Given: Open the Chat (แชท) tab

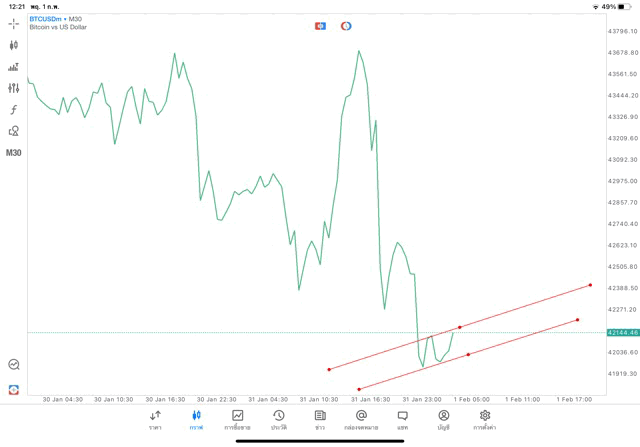Looking at the screenshot, I should [402, 420].
